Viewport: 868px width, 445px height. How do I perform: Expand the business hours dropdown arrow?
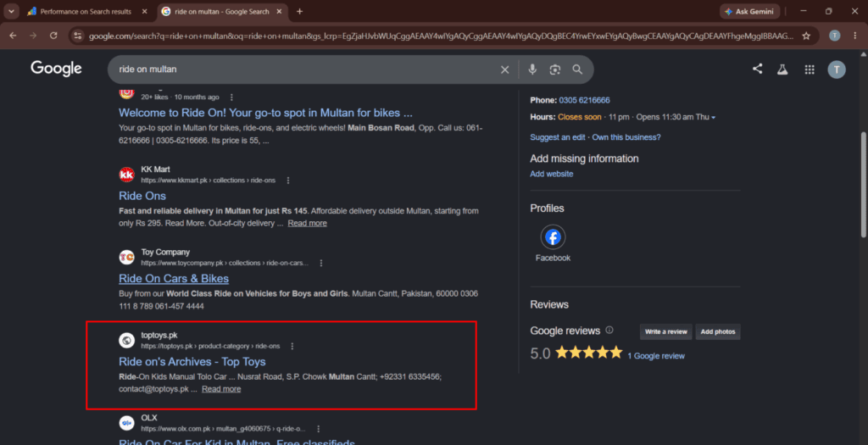tap(713, 117)
